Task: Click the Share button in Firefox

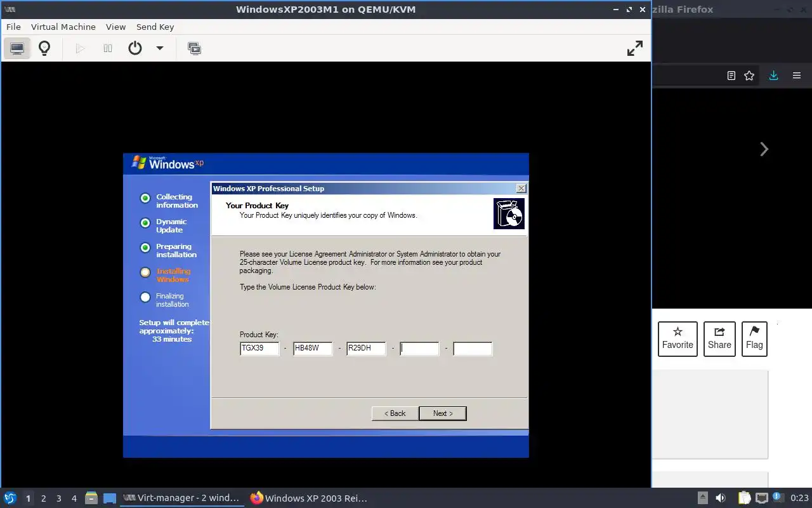Action: [719, 339]
